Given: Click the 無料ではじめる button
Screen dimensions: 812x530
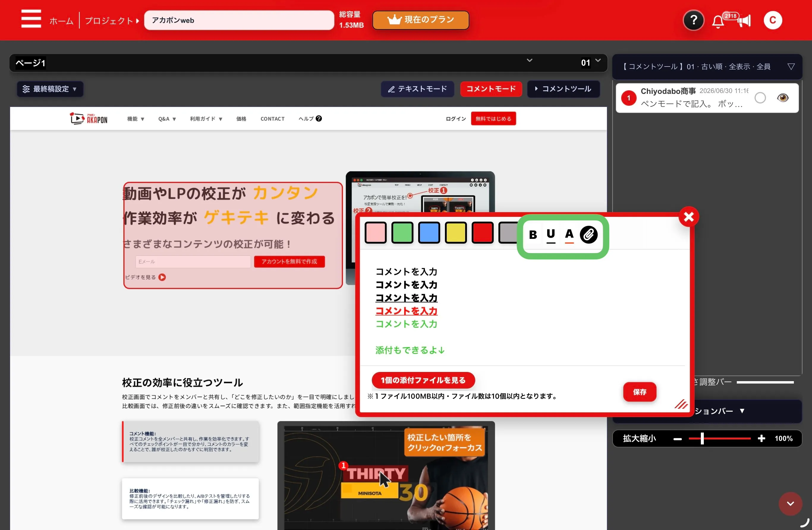Looking at the screenshot, I should click(x=493, y=119).
